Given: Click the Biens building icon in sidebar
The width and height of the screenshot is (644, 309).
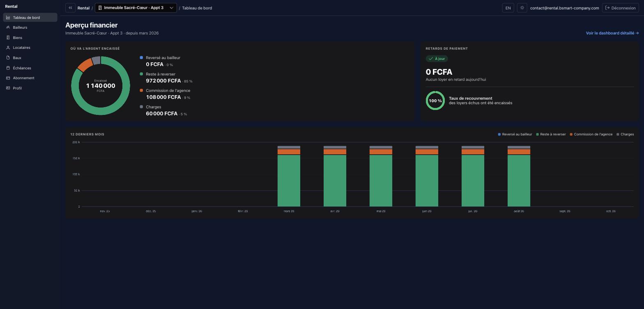Looking at the screenshot, I should pos(8,38).
